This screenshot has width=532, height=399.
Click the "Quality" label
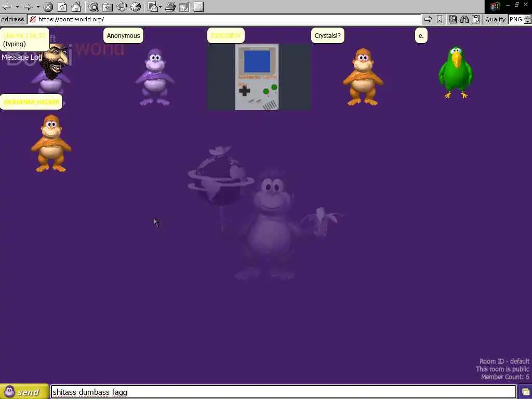495,19
